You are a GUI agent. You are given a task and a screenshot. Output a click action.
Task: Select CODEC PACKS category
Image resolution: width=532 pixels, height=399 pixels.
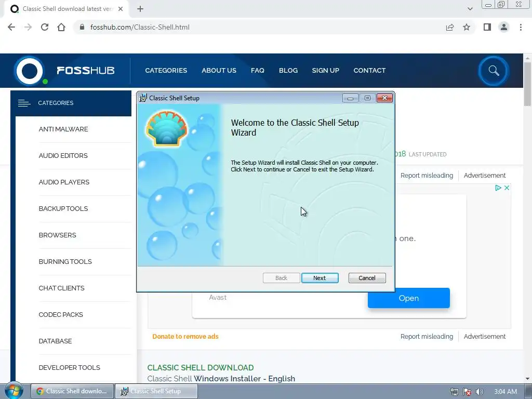pos(61,314)
